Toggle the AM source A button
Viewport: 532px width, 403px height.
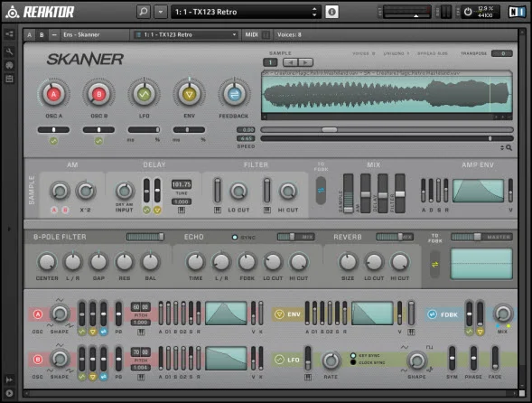[x=54, y=211]
